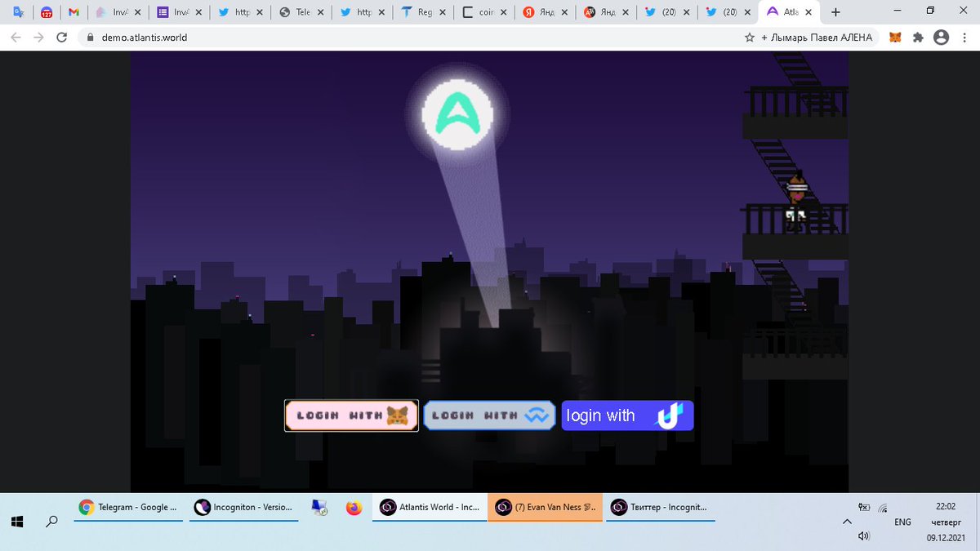The height and width of the screenshot is (551, 980).
Task: Open the highlighted Evan Van Ness taskbar window
Action: click(546, 507)
